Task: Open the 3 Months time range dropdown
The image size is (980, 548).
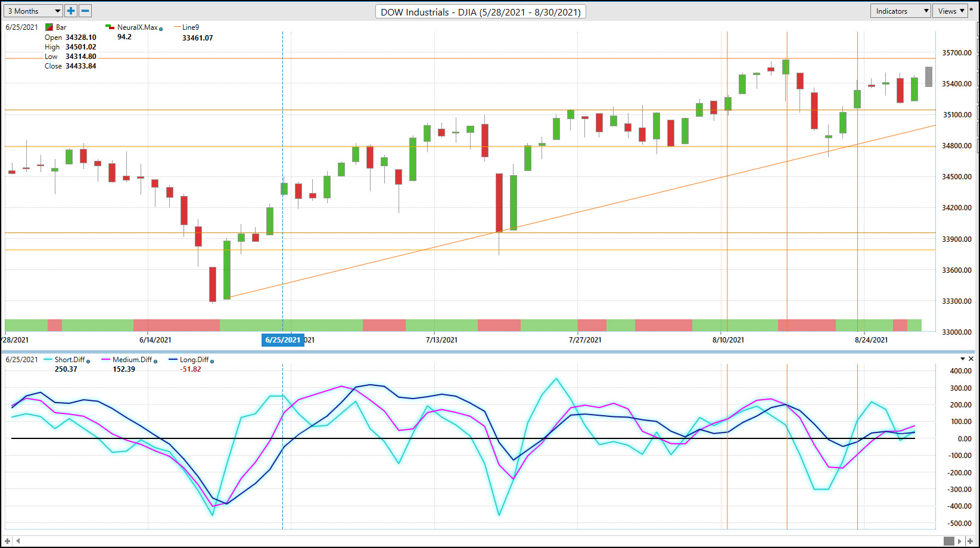Action: [33, 11]
